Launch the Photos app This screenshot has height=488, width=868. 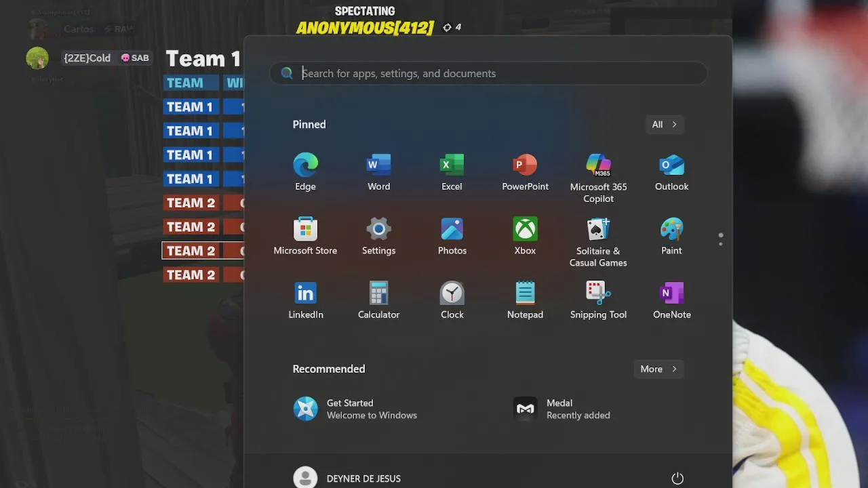pos(452,236)
